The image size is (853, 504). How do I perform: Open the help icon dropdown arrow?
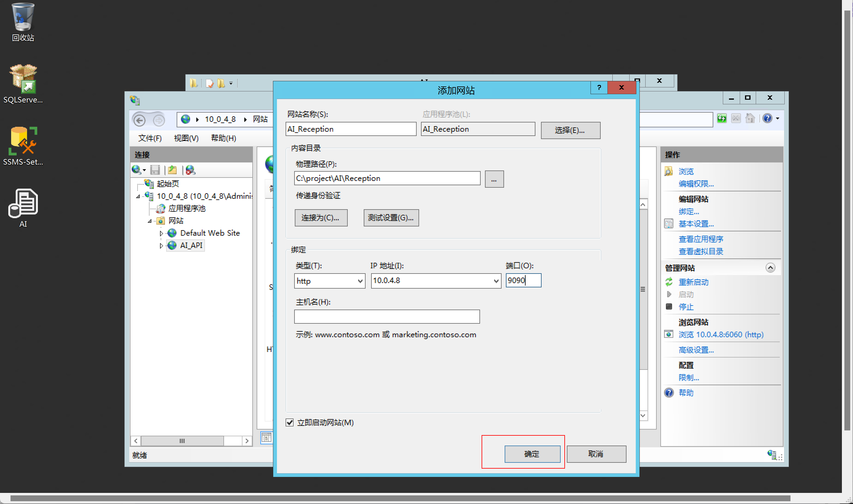(778, 118)
